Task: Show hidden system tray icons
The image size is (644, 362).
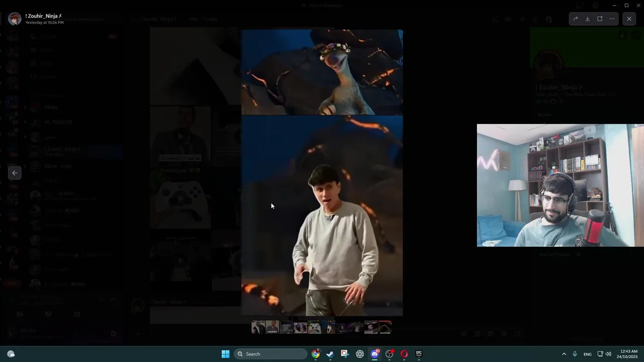Action: [x=564, y=354]
